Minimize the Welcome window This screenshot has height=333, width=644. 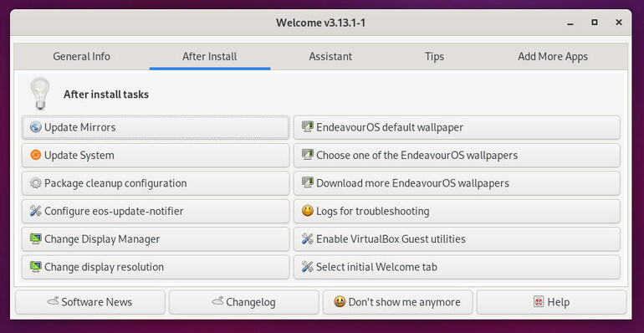pos(570,23)
